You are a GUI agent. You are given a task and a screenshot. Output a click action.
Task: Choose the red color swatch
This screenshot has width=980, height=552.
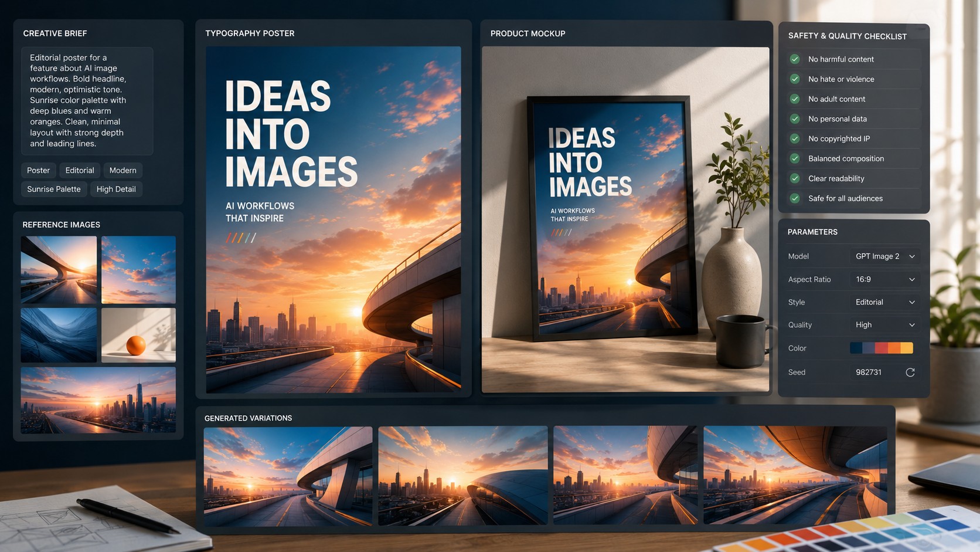tap(882, 348)
